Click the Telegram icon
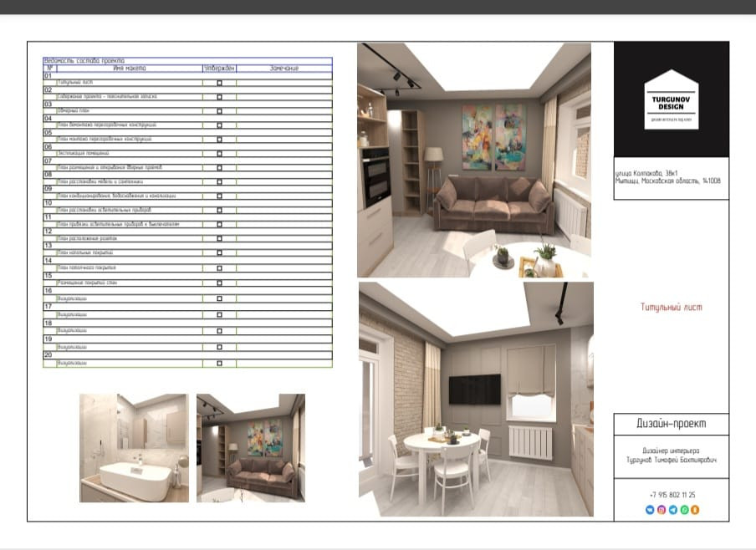 click(x=672, y=510)
